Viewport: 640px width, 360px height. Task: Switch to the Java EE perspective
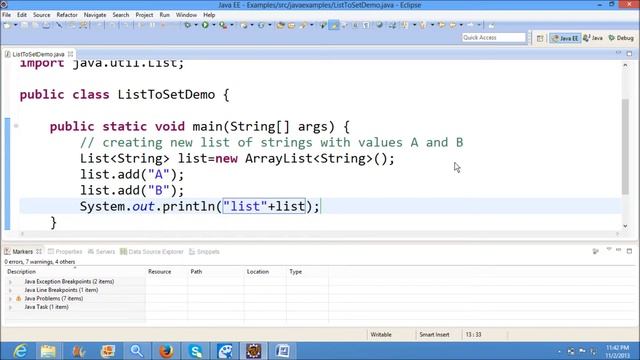click(565, 38)
